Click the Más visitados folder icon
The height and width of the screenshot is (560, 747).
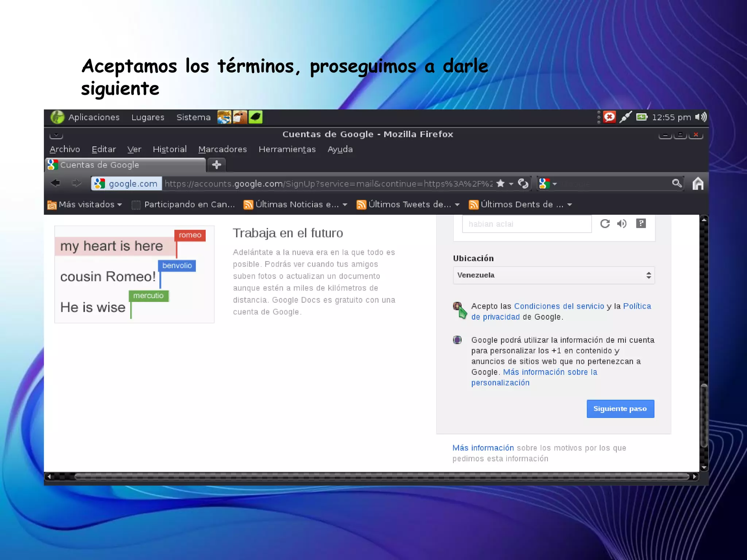click(52, 205)
